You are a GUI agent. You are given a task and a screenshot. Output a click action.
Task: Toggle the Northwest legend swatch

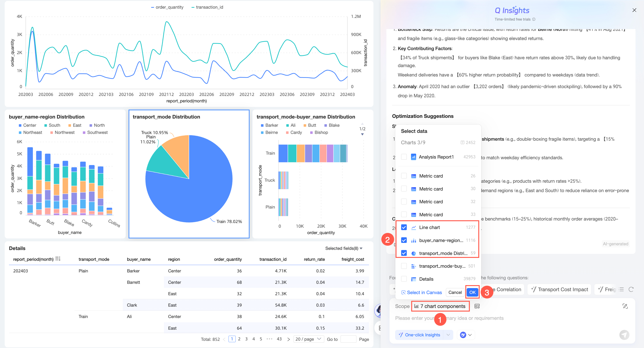[51, 132]
